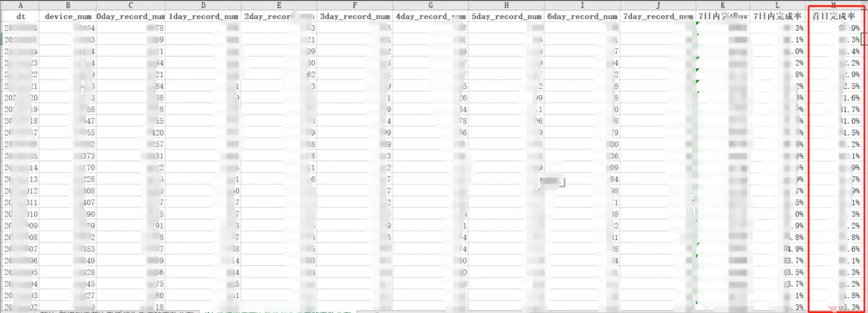The height and width of the screenshot is (313, 868).
Task: Select the '6day_record_num' header cell
Action: [582, 16]
